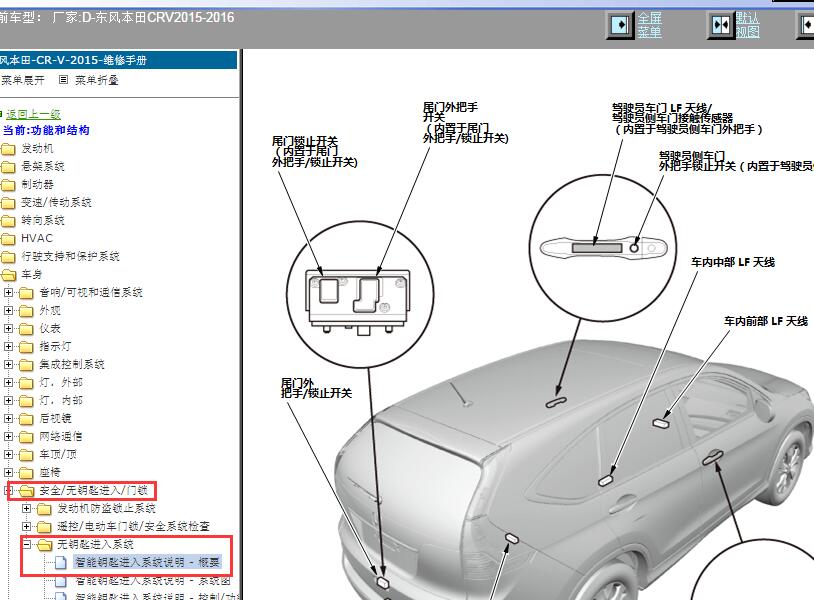
Task: Open the 变速/传动系统 category label
Action: pos(56,202)
